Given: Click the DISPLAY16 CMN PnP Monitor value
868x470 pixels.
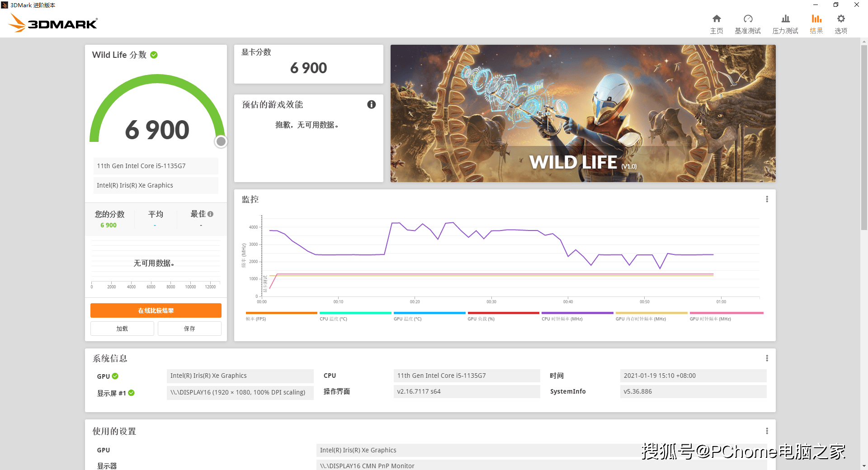Looking at the screenshot, I should [x=542, y=465].
